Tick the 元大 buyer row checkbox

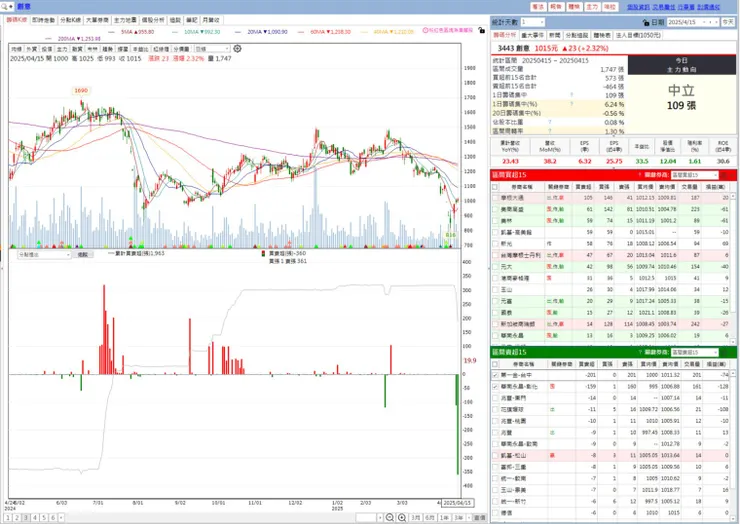tap(495, 267)
